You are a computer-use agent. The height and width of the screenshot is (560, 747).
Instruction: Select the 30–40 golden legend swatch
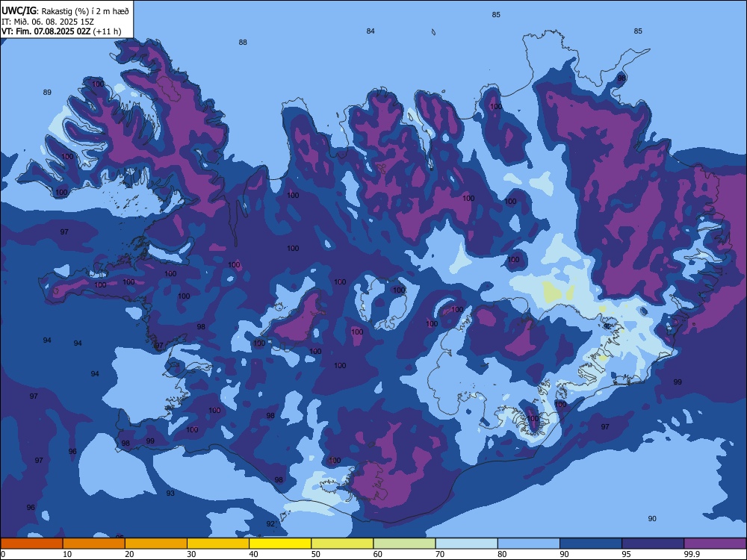pos(218,544)
